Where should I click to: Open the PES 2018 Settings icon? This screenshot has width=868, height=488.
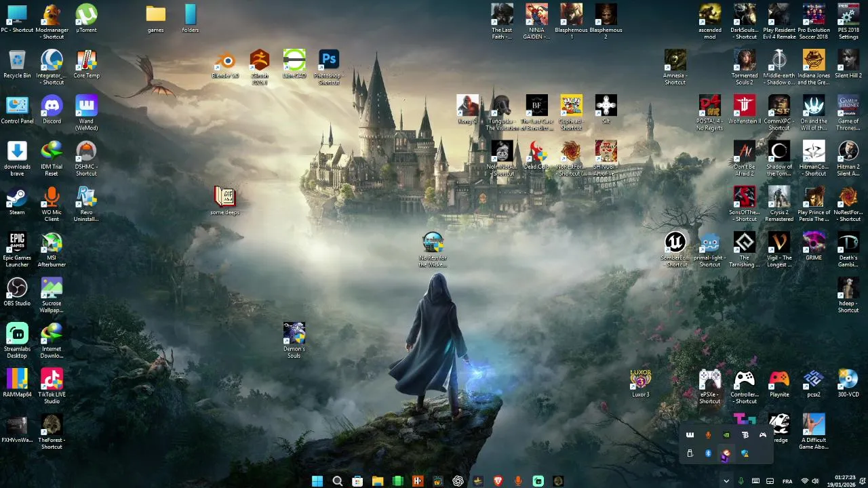point(848,22)
